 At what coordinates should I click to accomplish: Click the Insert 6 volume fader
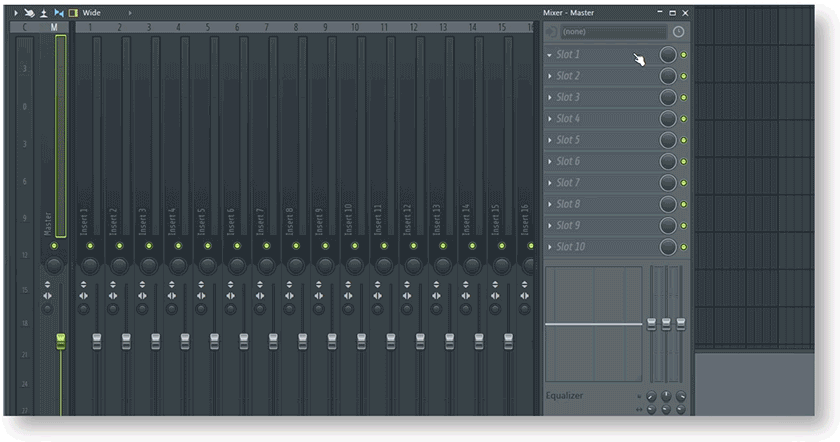244,341
